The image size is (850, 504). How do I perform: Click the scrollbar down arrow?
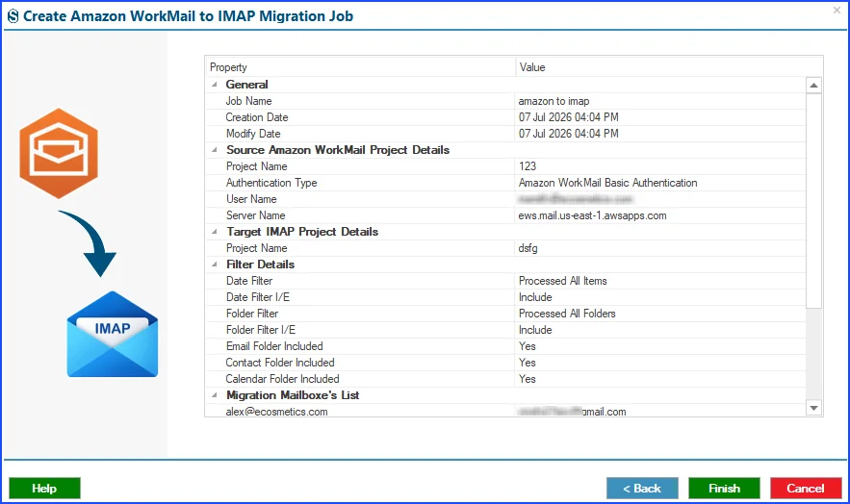click(x=813, y=408)
